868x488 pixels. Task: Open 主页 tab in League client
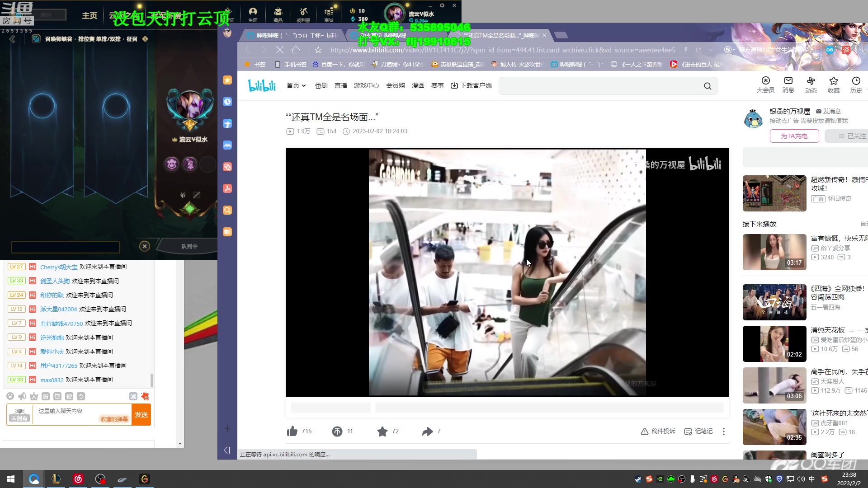click(90, 15)
